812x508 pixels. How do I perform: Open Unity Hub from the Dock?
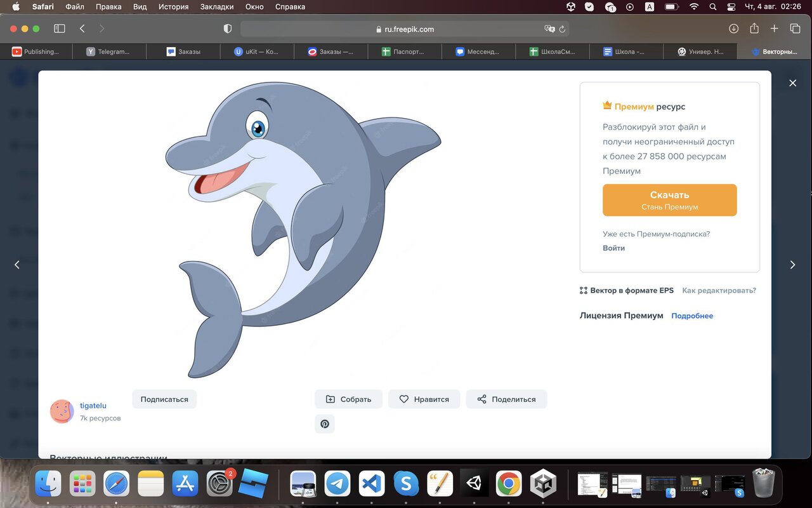click(543, 484)
